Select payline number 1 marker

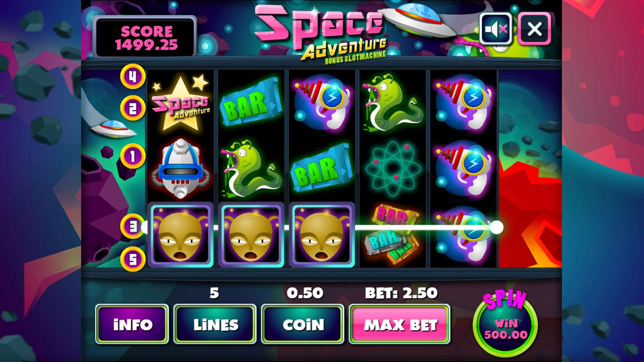tap(133, 156)
